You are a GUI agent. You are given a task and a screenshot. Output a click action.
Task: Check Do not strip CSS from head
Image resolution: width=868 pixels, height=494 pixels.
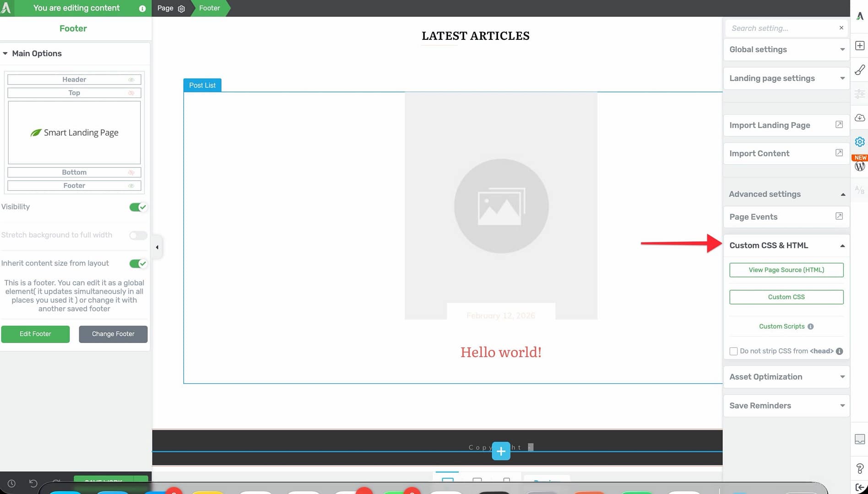(733, 351)
